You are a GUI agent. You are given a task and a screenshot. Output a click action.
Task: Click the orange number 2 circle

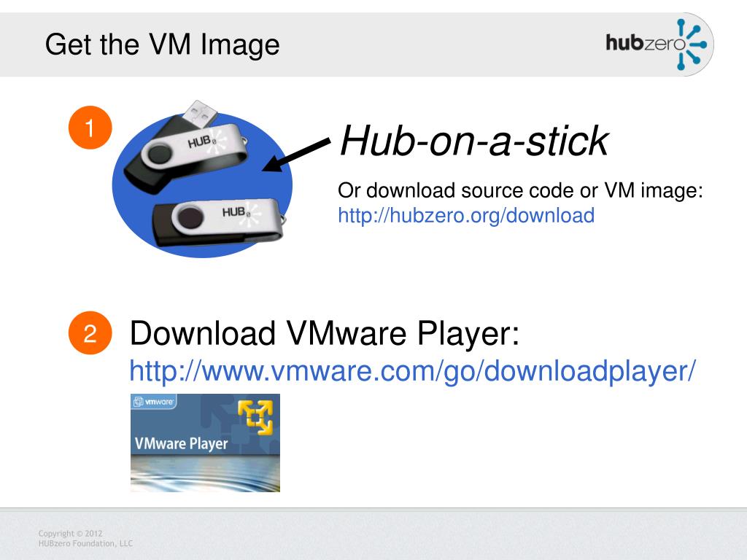pos(90,332)
